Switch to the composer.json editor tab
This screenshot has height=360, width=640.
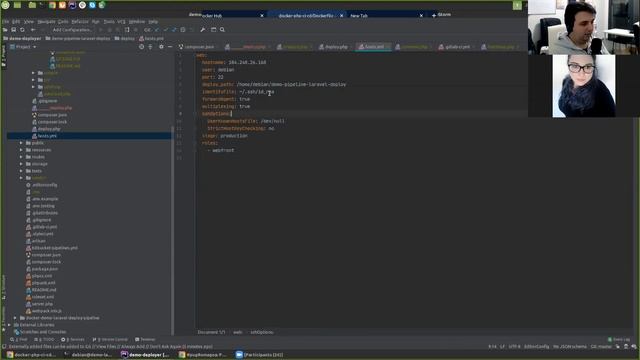(x=197, y=47)
